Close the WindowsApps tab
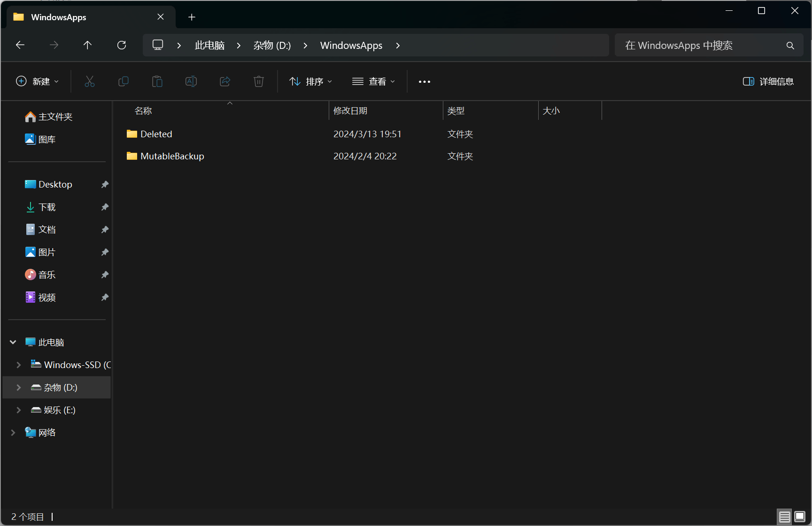The height and width of the screenshot is (526, 812). (x=161, y=17)
